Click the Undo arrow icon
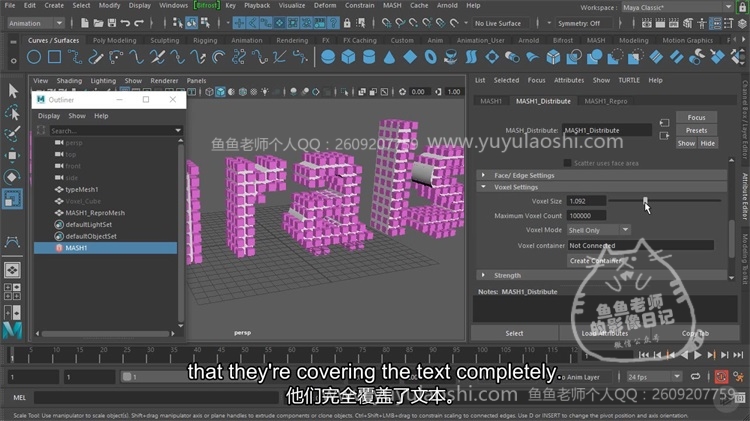Image resolution: width=750 pixels, height=421 pixels. point(125,23)
